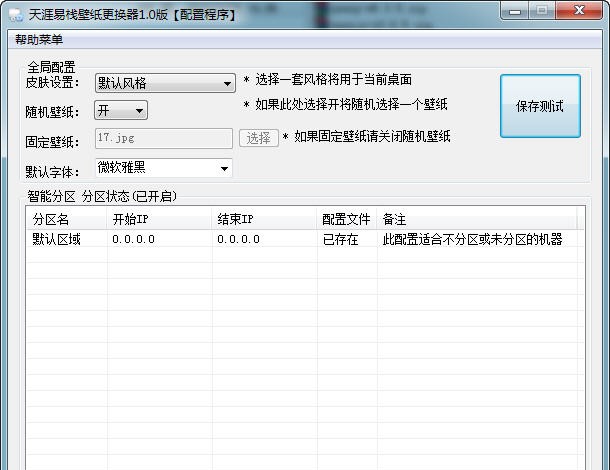
Task: Click the 随机壁纸 label
Action: coord(53,112)
